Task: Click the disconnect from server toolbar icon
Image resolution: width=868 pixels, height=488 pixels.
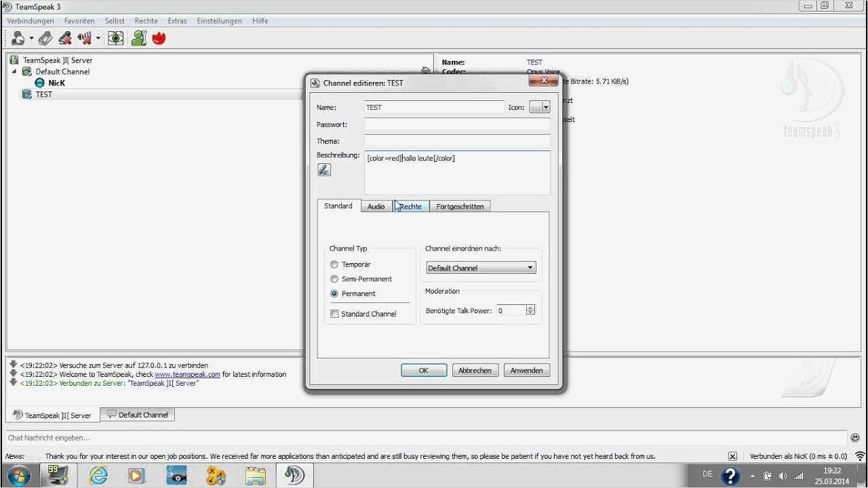Action: point(65,38)
